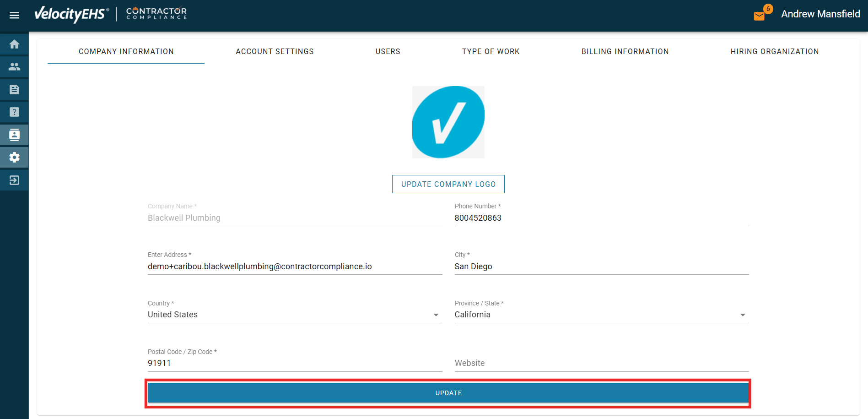
Task: Open the help question mark icon
Action: [14, 112]
